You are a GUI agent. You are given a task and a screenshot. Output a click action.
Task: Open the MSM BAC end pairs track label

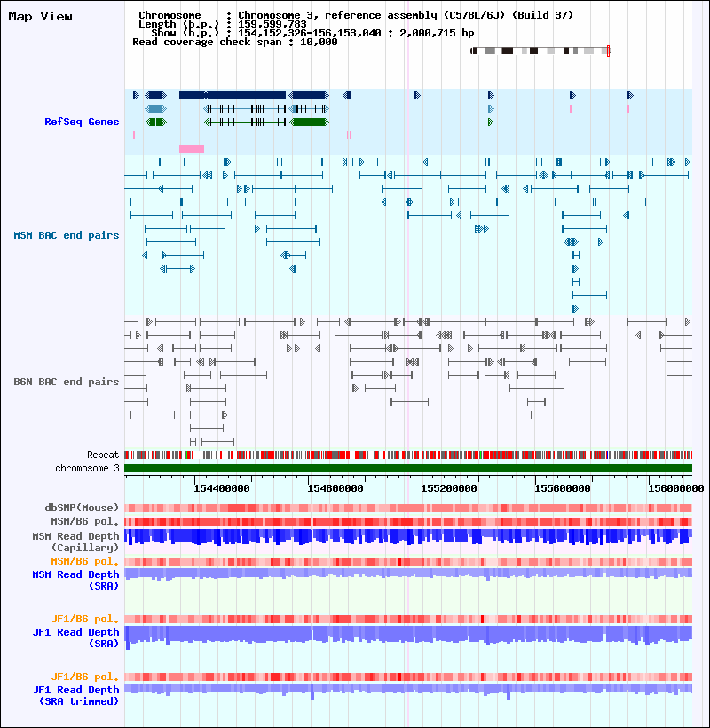click(x=67, y=235)
